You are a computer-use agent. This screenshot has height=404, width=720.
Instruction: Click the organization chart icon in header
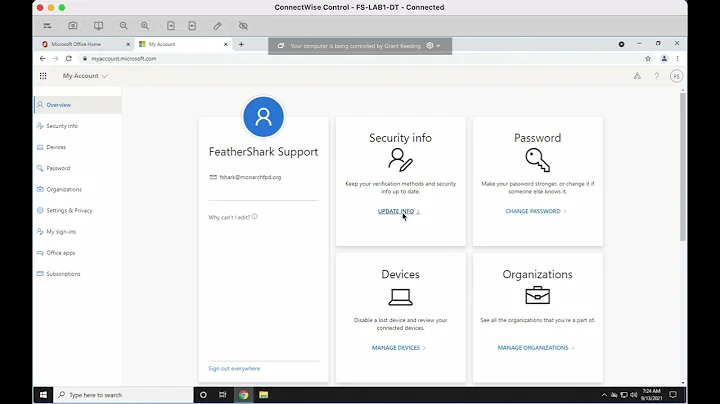click(637, 76)
